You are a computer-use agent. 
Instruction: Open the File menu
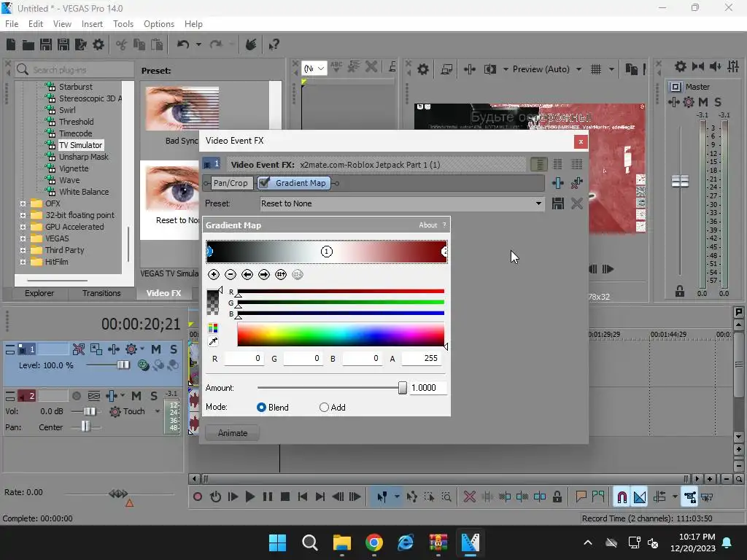click(x=12, y=24)
